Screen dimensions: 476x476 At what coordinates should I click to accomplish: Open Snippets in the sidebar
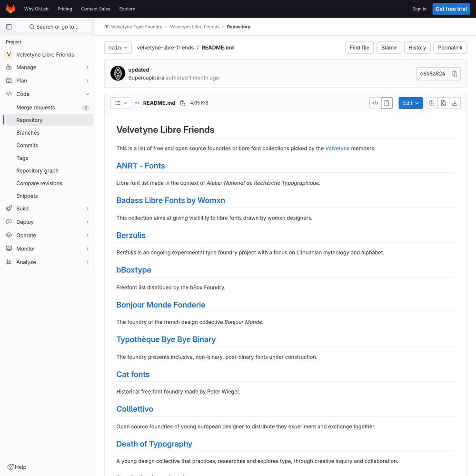48,196
